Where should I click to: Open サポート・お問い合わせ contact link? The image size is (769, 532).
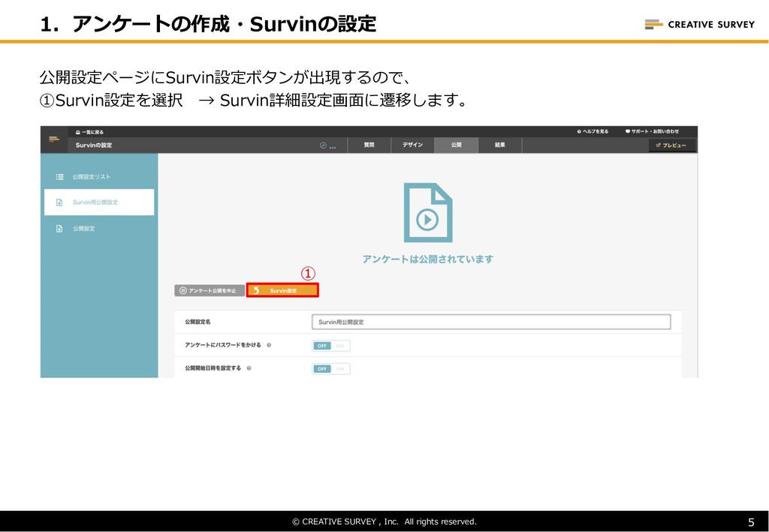pos(652,132)
